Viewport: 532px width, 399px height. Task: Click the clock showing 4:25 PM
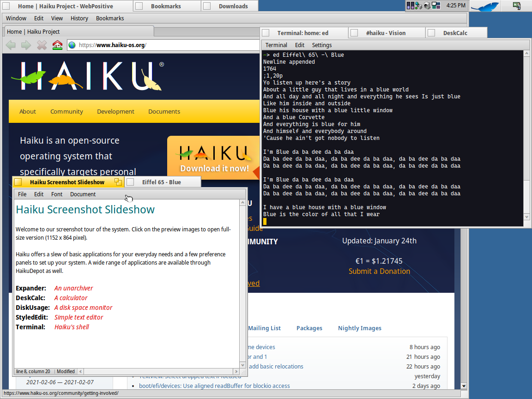[x=456, y=6]
